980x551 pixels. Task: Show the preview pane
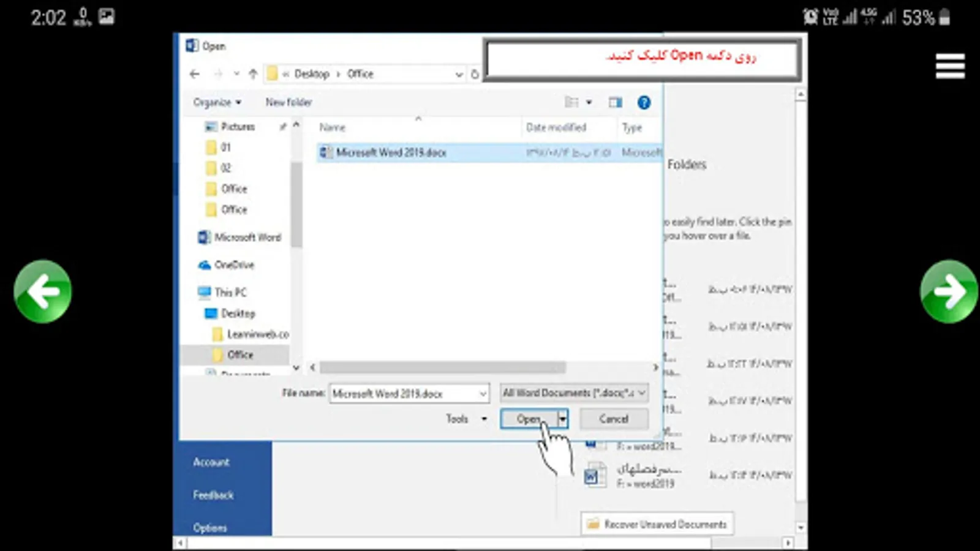(x=615, y=102)
